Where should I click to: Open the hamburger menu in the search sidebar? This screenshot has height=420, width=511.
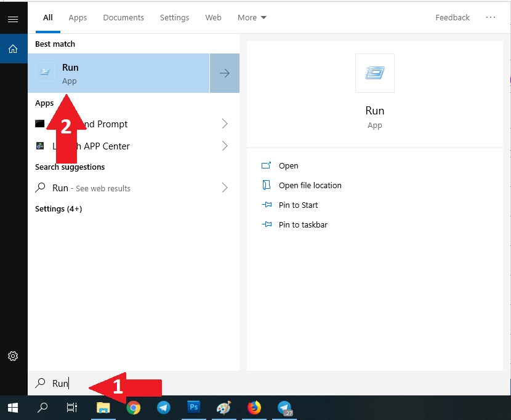(x=13, y=19)
